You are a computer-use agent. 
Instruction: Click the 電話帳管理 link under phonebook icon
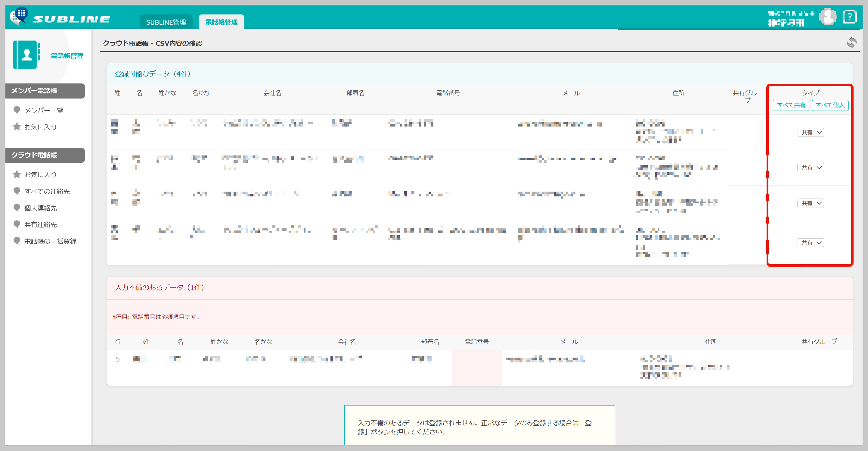[x=67, y=56]
